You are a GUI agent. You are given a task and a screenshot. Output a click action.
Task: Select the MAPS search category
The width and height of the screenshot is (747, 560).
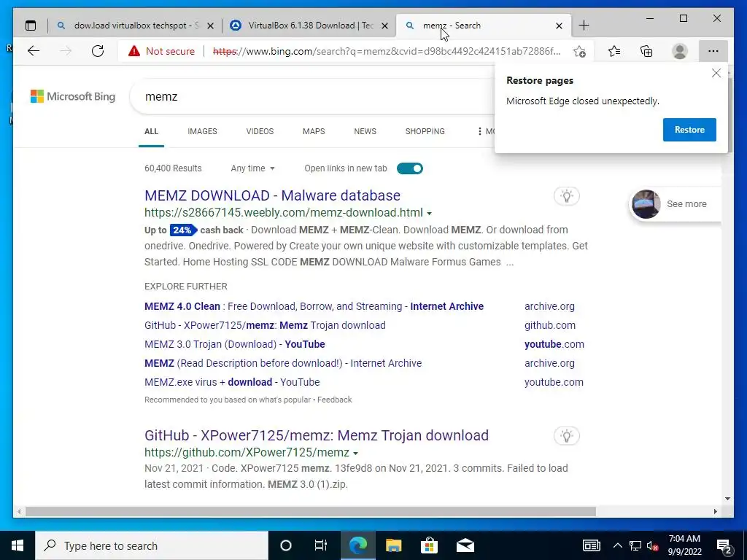tap(314, 131)
